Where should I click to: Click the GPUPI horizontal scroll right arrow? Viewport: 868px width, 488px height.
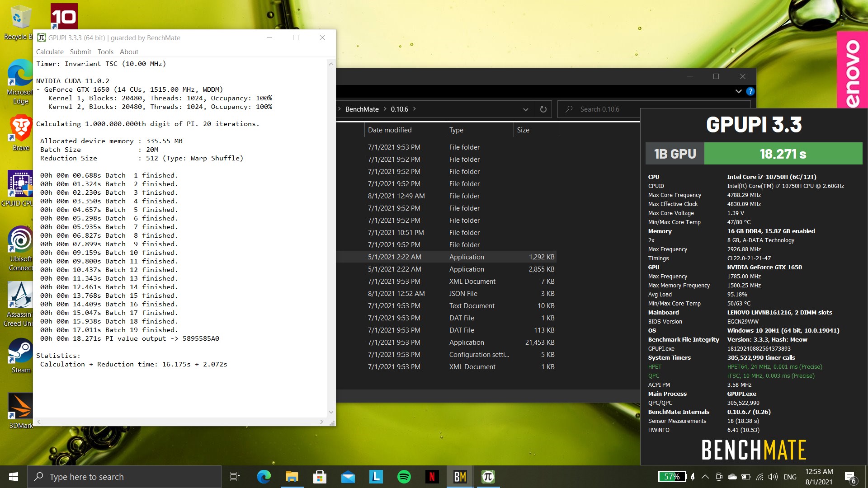(x=321, y=422)
